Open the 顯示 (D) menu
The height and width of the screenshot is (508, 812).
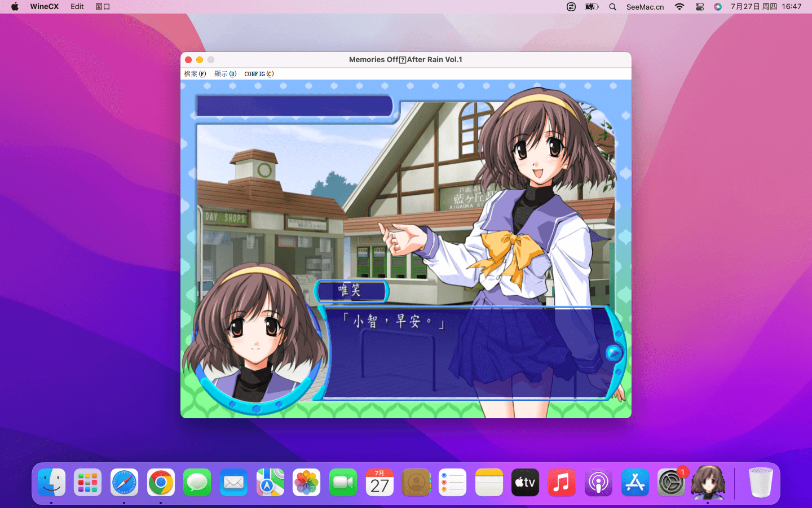225,74
